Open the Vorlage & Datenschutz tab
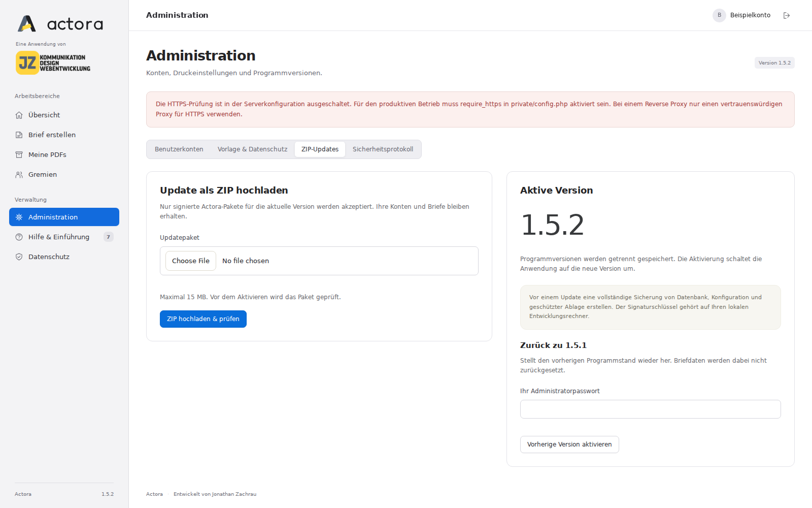The image size is (812, 508). coord(252,149)
